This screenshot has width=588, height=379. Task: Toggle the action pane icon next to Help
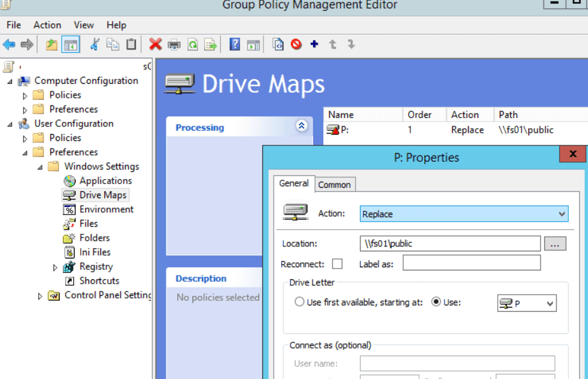point(253,44)
